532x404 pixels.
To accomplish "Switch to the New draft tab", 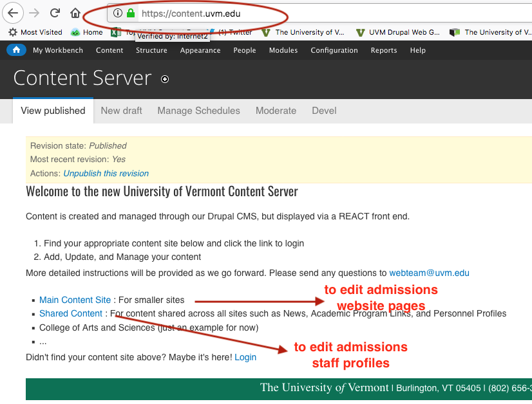I will pyautogui.click(x=121, y=111).
